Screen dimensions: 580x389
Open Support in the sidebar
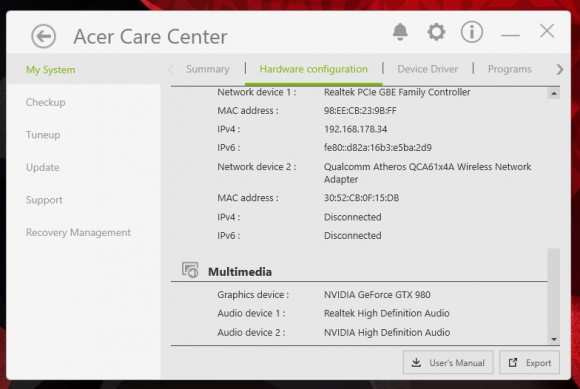(44, 200)
